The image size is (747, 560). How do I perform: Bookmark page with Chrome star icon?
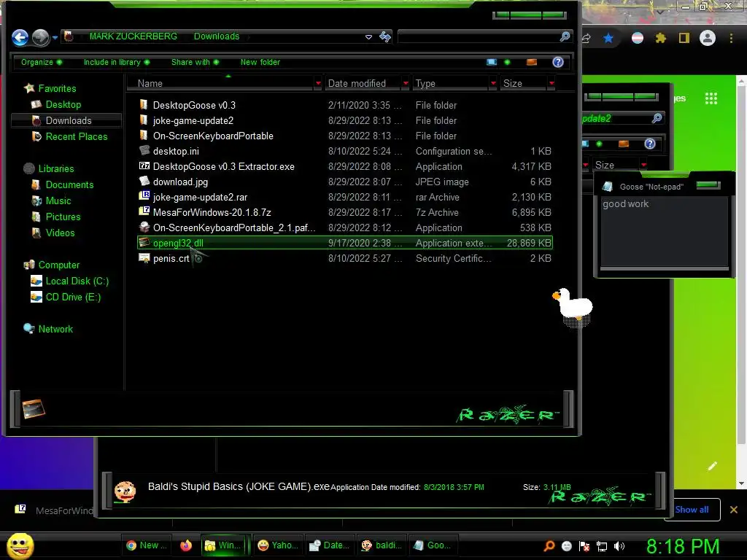(x=608, y=38)
